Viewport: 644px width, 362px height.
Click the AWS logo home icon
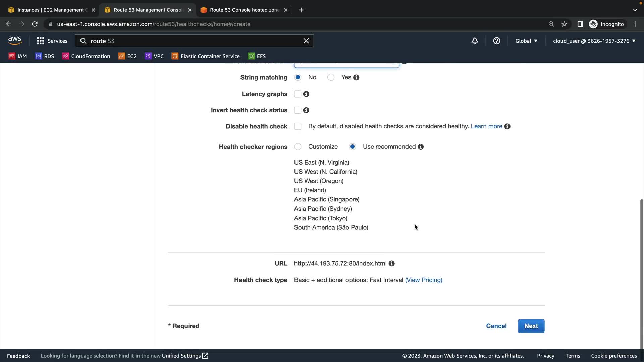15,41
